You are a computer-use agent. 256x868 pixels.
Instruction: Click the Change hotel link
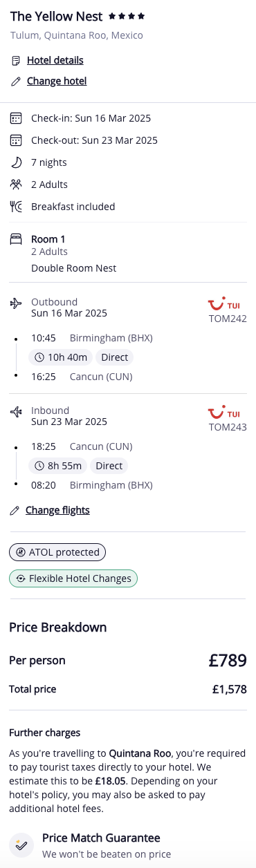(57, 82)
